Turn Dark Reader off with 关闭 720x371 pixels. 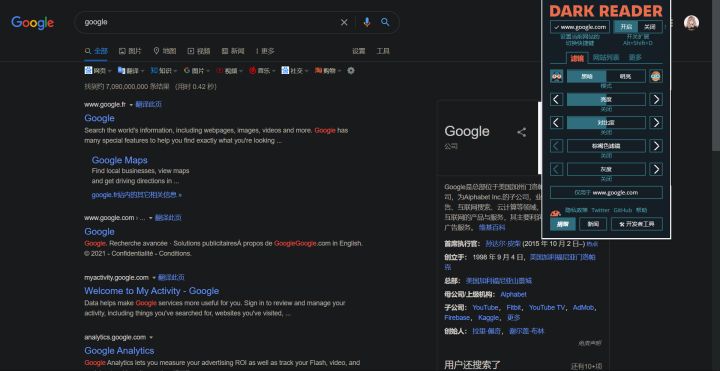[x=650, y=27]
